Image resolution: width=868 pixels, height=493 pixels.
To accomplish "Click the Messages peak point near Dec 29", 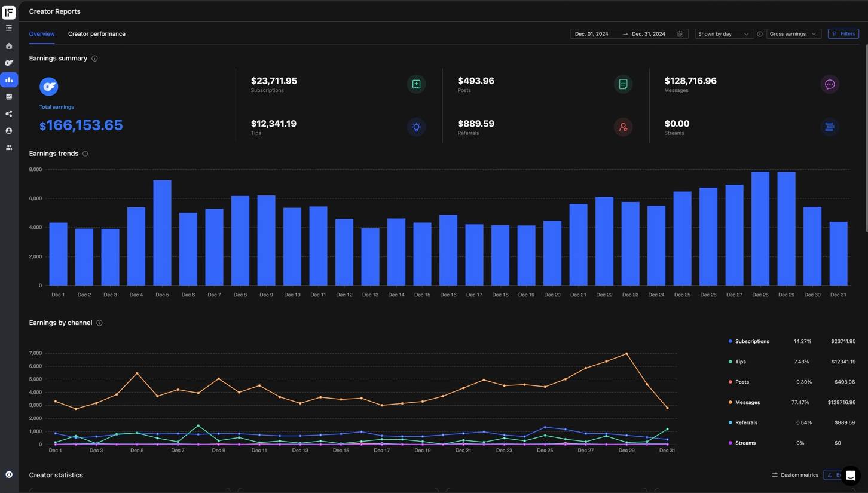I will click(x=626, y=354).
